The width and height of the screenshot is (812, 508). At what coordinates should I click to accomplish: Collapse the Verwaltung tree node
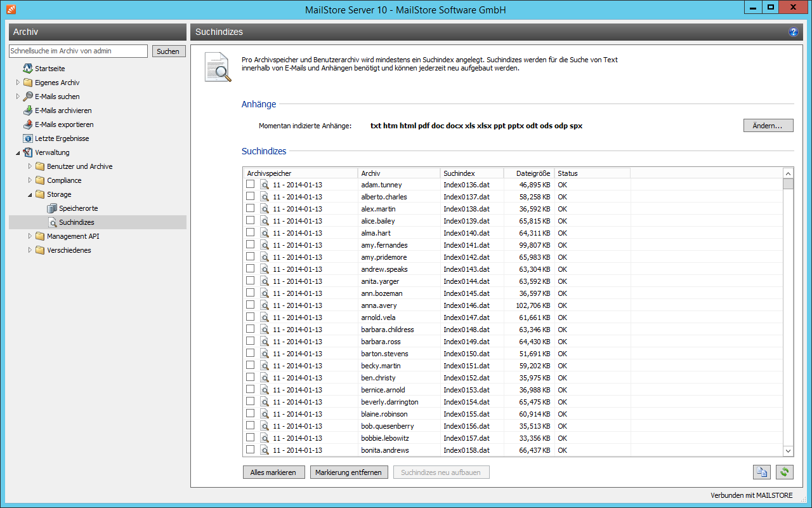(18, 152)
